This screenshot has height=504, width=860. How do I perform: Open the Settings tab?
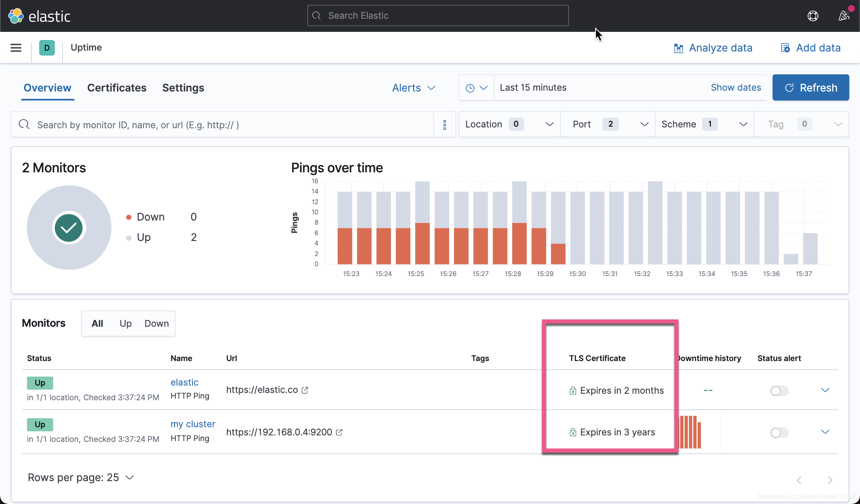183,88
